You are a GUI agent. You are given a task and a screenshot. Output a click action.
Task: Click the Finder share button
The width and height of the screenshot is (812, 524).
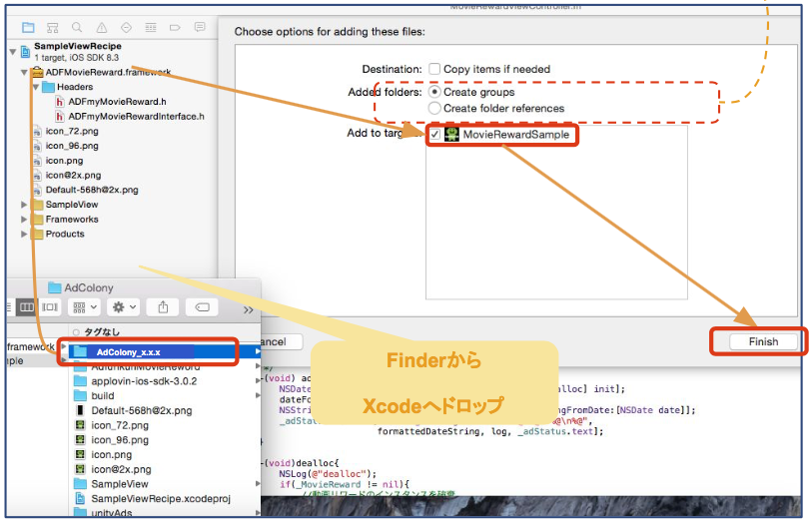[x=163, y=307]
